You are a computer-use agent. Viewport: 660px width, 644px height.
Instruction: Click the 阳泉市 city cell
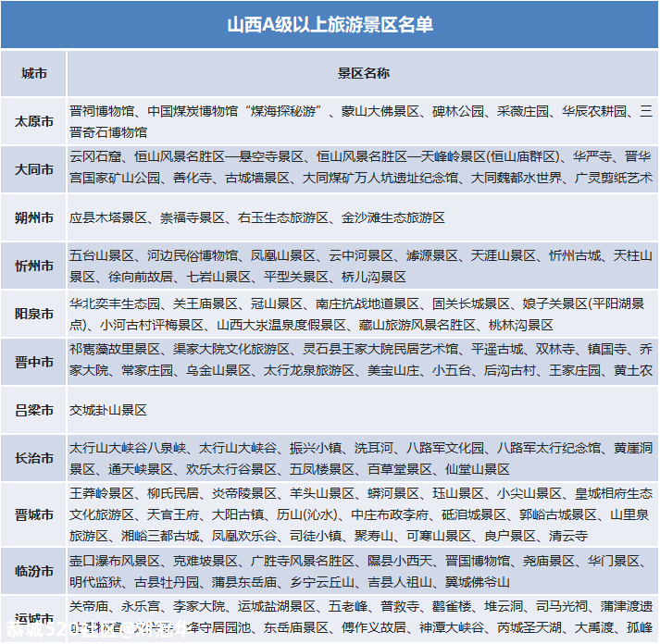[x=33, y=314]
